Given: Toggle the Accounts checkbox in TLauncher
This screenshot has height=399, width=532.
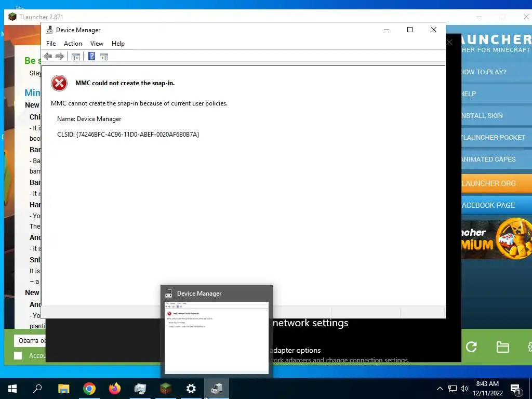Looking at the screenshot, I should [18, 355].
